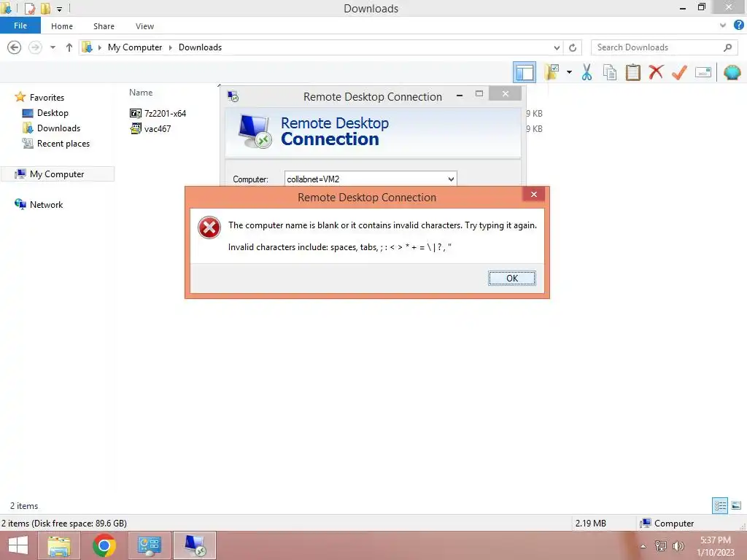The image size is (747, 560).
Task: Click the Remote Desktop Connection window title icon
Action: pyautogui.click(x=233, y=97)
